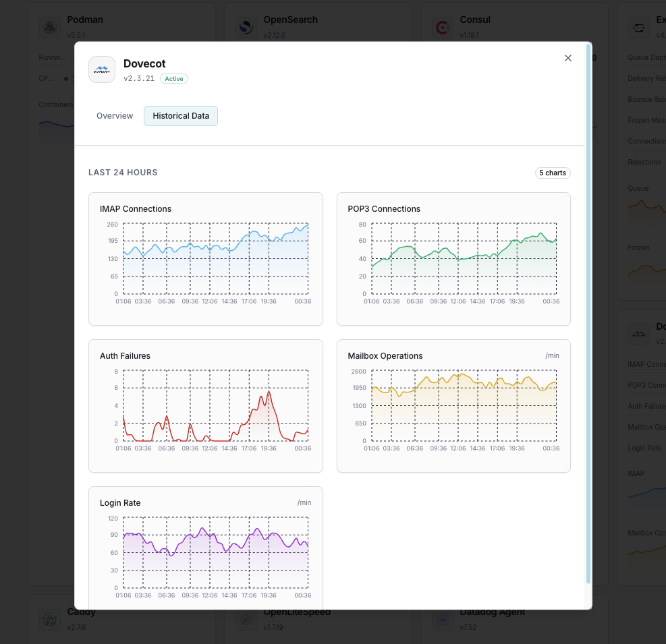Click the Dovecot icon in the right sidebar card
666x644 pixels.
tap(639, 333)
